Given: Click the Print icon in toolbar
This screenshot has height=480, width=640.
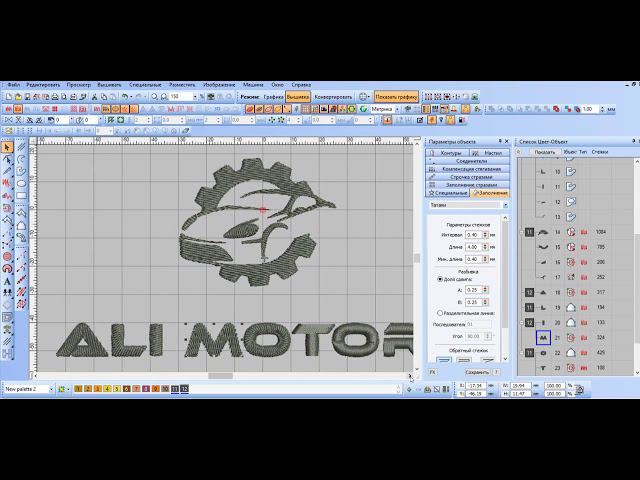Looking at the screenshot, I should [55, 97].
